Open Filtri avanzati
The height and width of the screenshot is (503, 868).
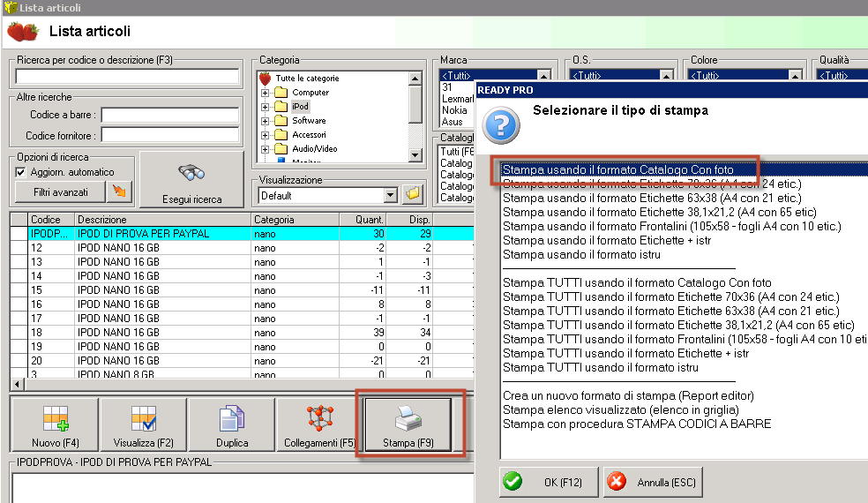coord(60,192)
